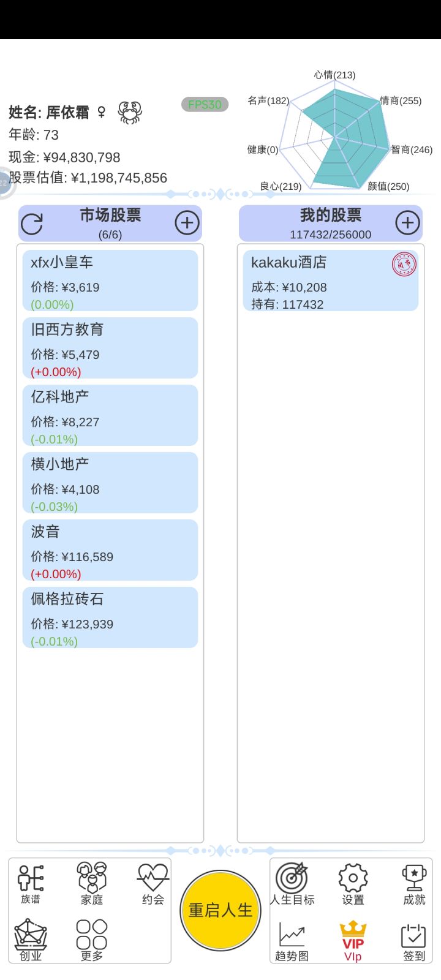The image size is (441, 980).
Task: Open the VIP crown icon
Action: [353, 941]
